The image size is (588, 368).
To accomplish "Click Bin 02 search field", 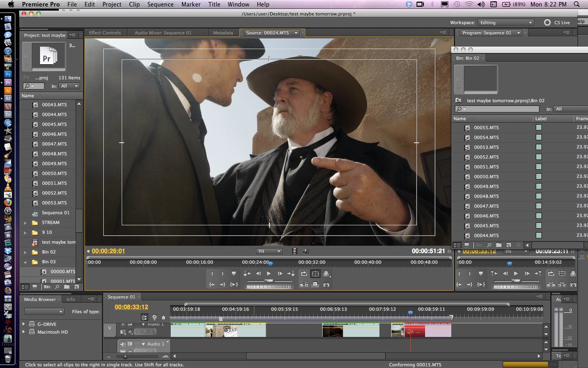I will (497, 109).
